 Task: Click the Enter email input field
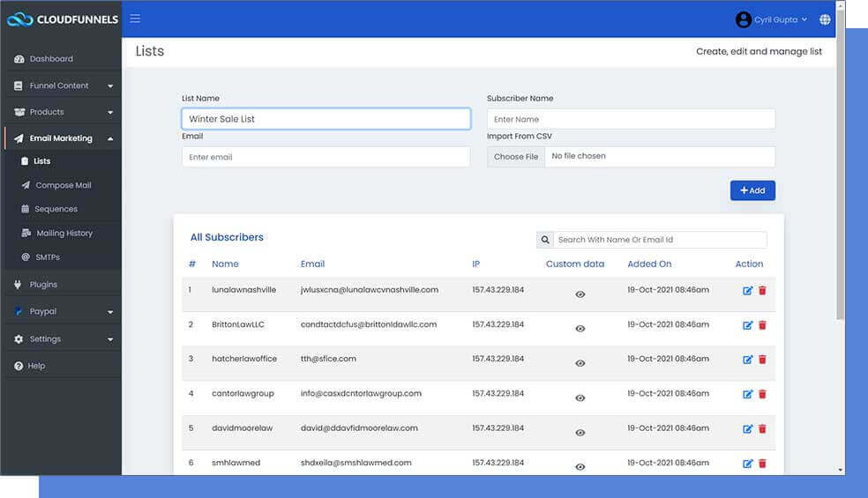[x=326, y=157]
